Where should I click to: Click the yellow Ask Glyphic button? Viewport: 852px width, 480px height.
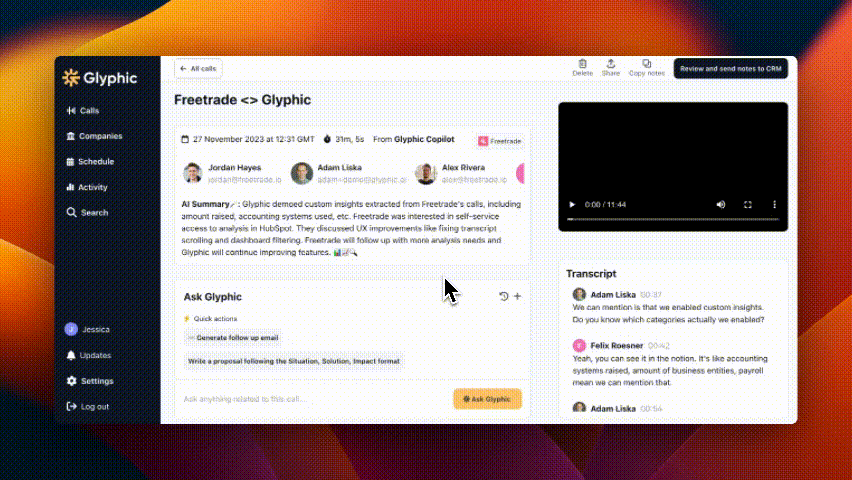pos(487,399)
